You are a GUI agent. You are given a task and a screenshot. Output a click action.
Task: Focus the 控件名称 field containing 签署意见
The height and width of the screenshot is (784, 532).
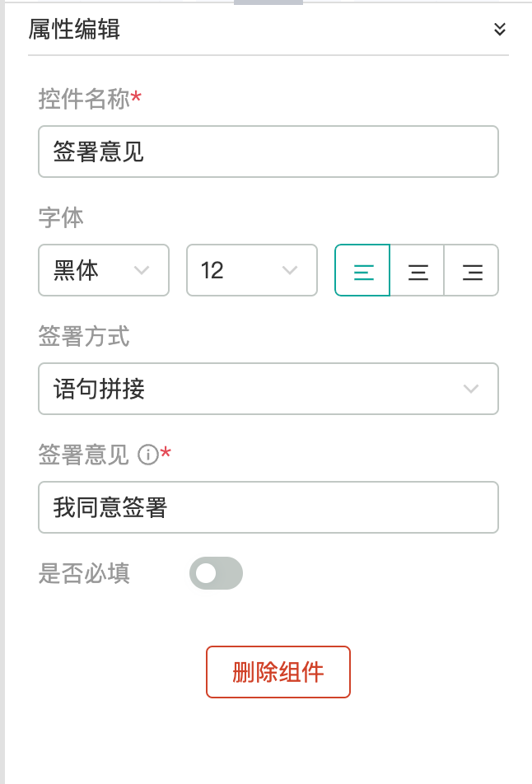268,152
